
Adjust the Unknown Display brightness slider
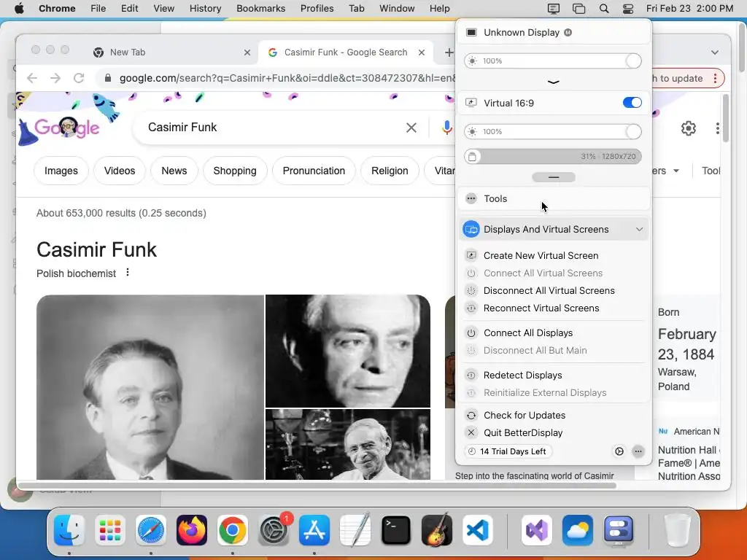coord(553,61)
